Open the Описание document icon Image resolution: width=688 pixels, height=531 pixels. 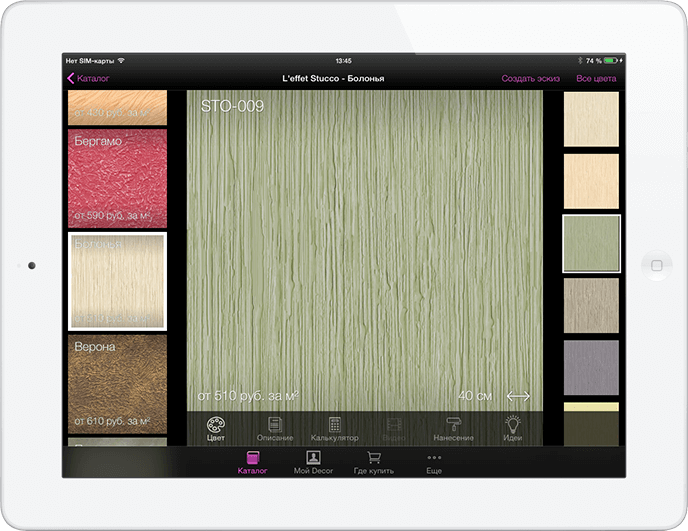tap(274, 428)
